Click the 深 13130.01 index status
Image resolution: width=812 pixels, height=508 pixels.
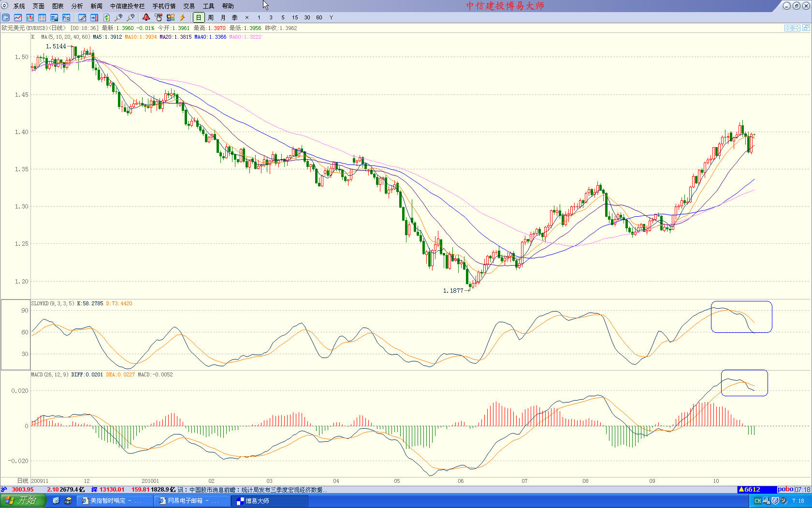[x=108, y=490]
